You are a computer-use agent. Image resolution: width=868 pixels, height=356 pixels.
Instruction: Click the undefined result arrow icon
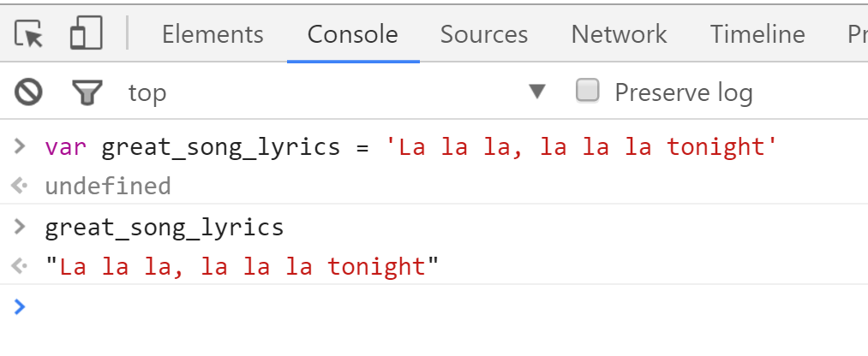click(x=20, y=186)
